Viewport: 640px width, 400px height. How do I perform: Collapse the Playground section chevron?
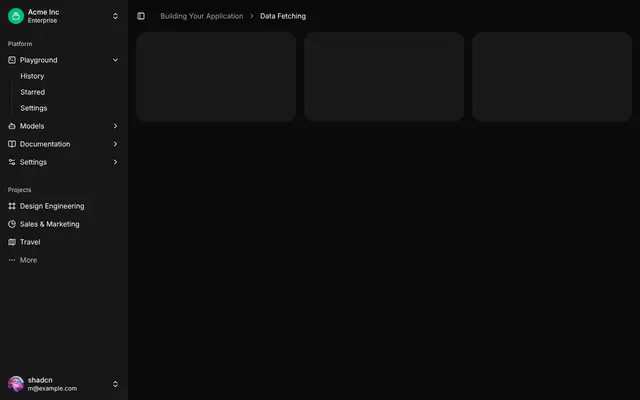[116, 60]
